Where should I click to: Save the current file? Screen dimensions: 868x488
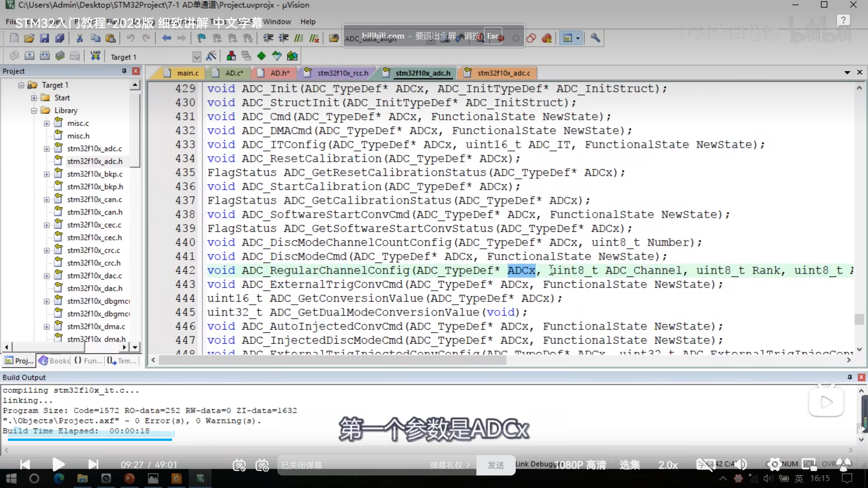pyautogui.click(x=44, y=38)
